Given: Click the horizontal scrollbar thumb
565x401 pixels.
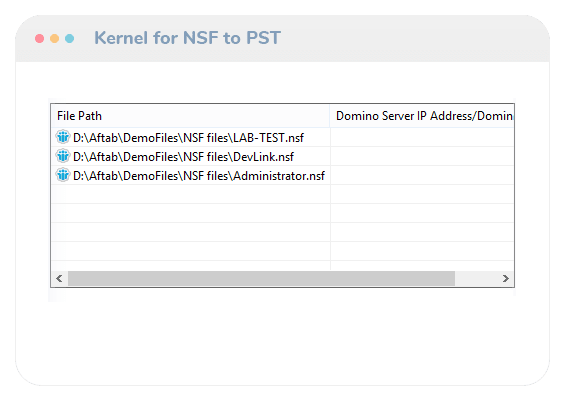Looking at the screenshot, I should point(261,279).
